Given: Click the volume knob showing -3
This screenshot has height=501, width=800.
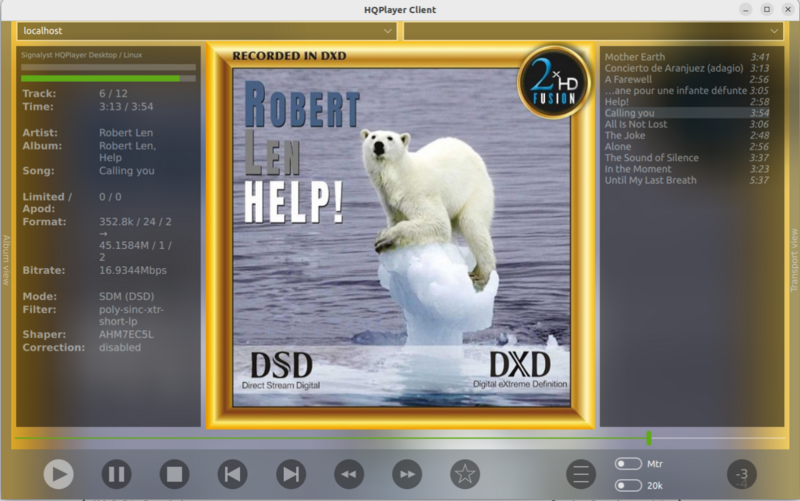Looking at the screenshot, I should (741, 474).
